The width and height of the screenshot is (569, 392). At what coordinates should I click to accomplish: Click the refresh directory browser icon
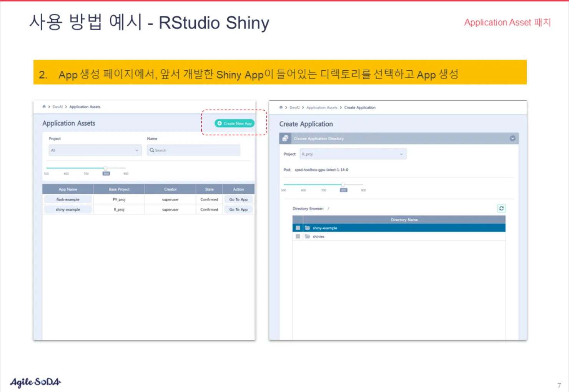click(501, 208)
